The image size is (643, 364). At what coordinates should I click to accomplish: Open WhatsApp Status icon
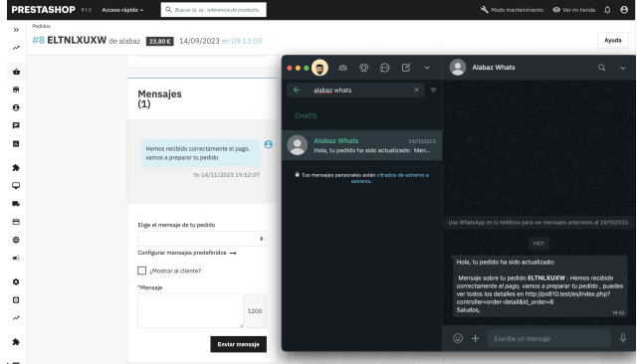(x=363, y=68)
